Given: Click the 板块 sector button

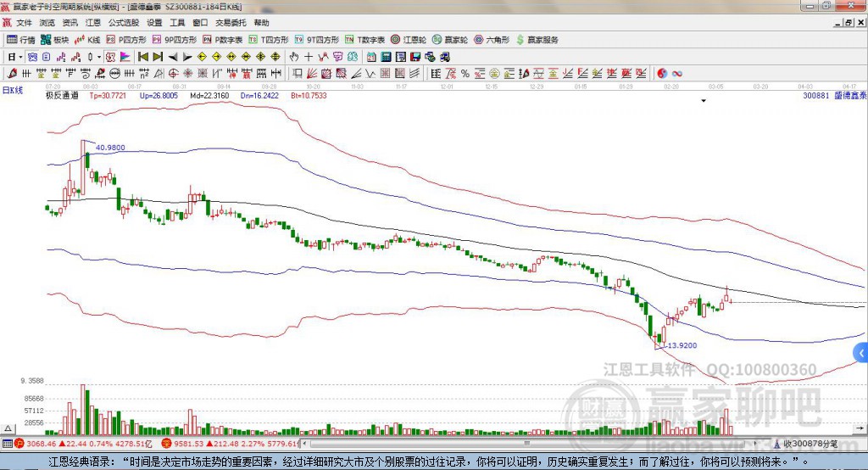Looking at the screenshot, I should click(55, 40).
